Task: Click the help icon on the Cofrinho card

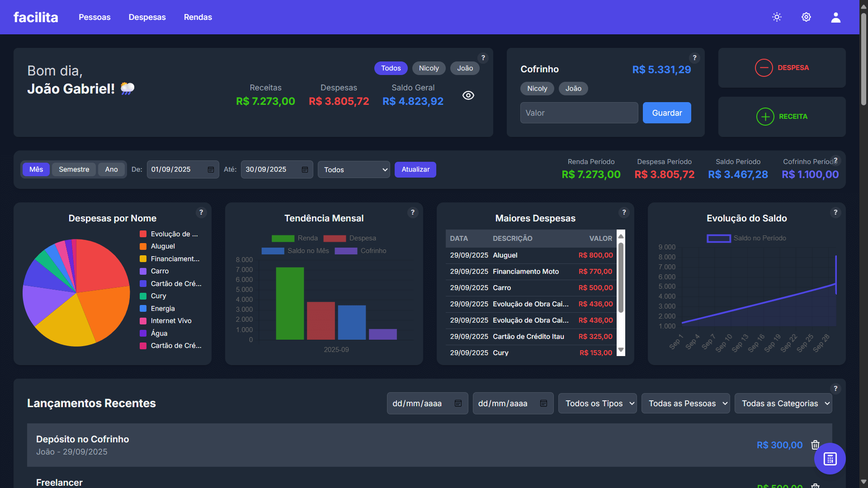Action: (x=695, y=58)
